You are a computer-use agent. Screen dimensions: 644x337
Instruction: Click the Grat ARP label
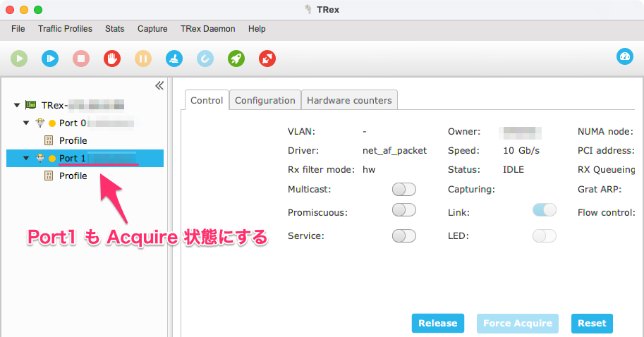pos(600,189)
